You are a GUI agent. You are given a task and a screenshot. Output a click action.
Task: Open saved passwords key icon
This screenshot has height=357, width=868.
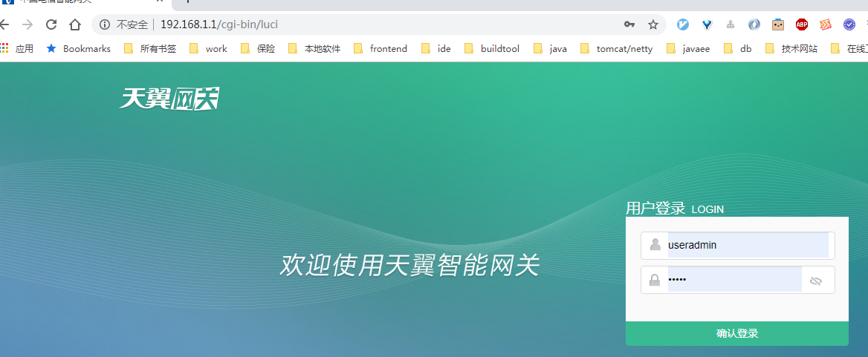629,24
